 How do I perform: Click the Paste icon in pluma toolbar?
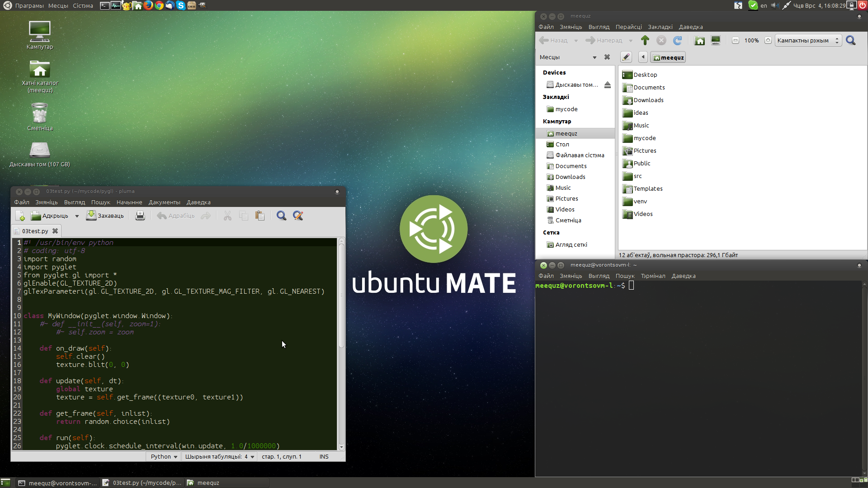point(260,216)
